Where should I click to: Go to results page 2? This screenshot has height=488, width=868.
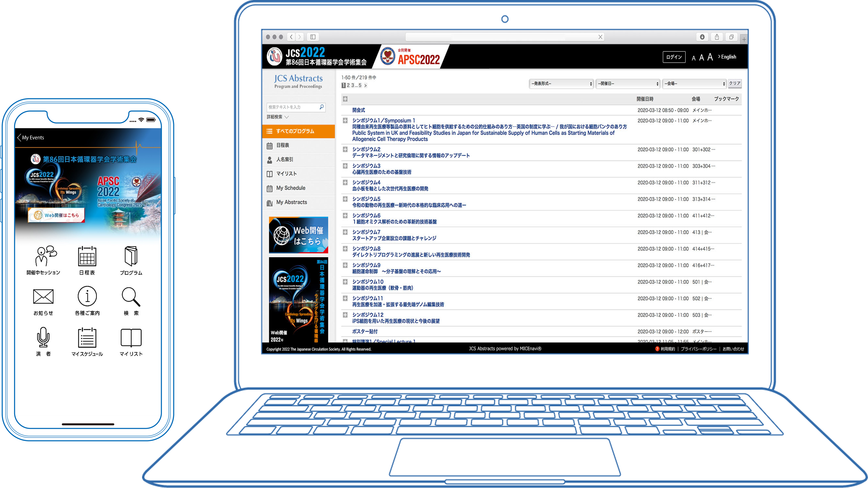[x=349, y=85]
